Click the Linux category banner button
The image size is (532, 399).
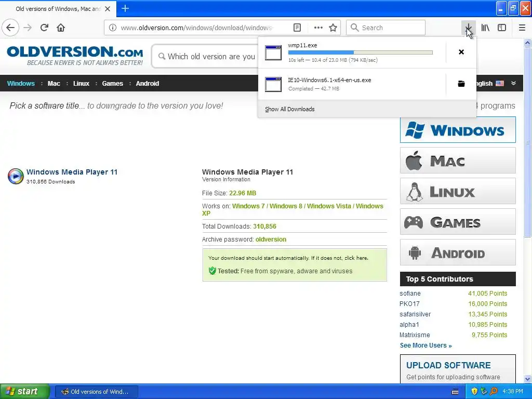pos(458,191)
